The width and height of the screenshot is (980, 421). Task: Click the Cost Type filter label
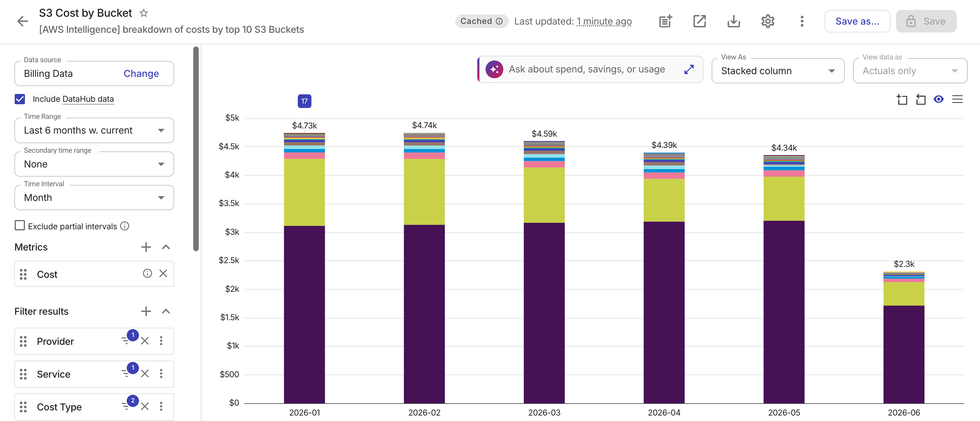(x=59, y=407)
